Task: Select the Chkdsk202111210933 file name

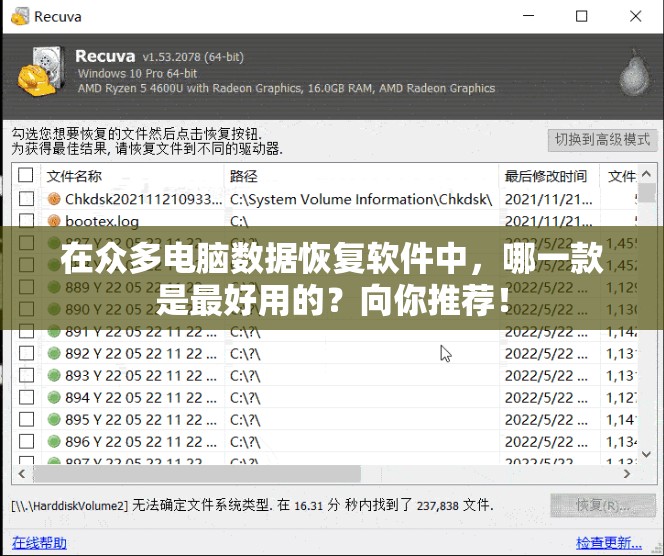Action: pos(143,199)
